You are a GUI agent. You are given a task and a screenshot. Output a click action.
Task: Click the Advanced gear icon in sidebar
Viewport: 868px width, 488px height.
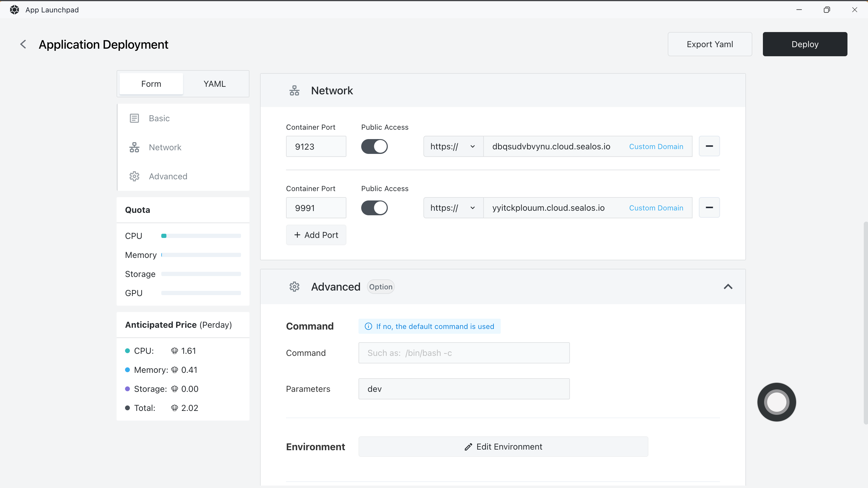(134, 176)
